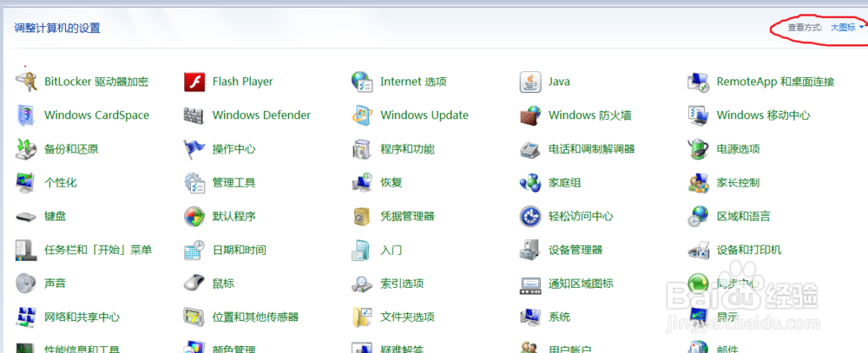Open the 位置和其他传感器 icon
The image size is (868, 353).
click(x=194, y=317)
